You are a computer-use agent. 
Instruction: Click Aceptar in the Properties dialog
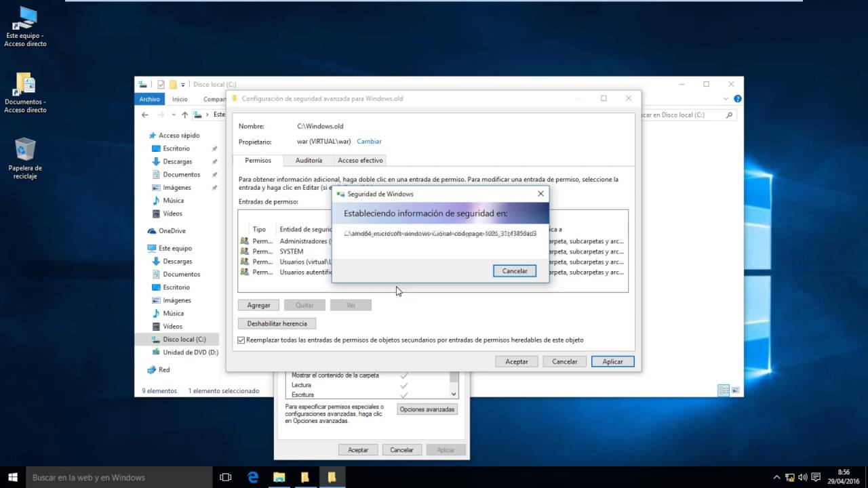pyautogui.click(x=358, y=449)
